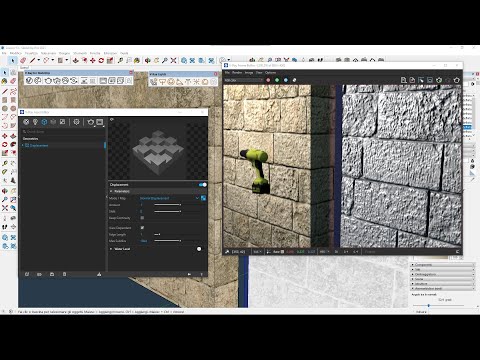Toggle preview eye icon above displacement swatch

112,119
